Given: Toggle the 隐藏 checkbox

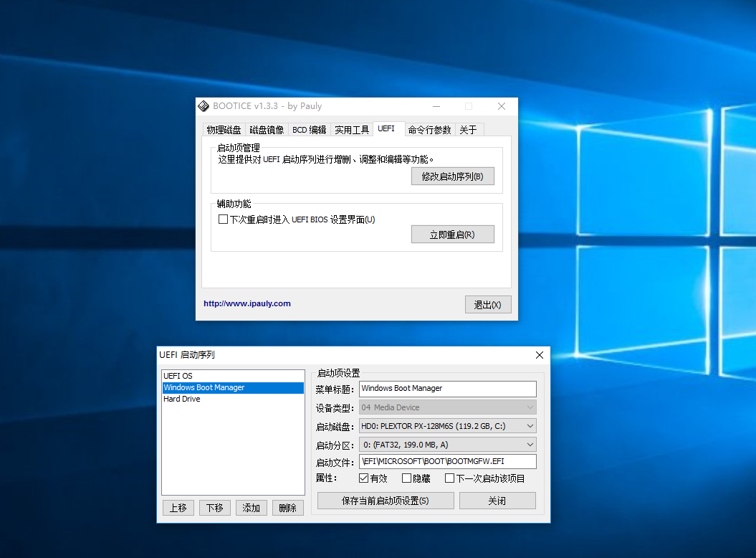Looking at the screenshot, I should [406, 478].
